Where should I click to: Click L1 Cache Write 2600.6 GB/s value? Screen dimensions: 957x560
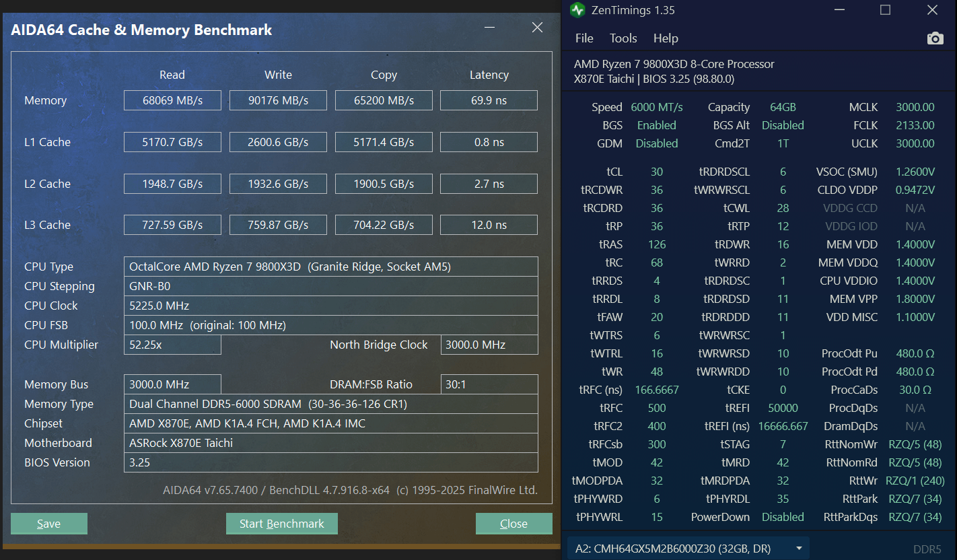(278, 142)
